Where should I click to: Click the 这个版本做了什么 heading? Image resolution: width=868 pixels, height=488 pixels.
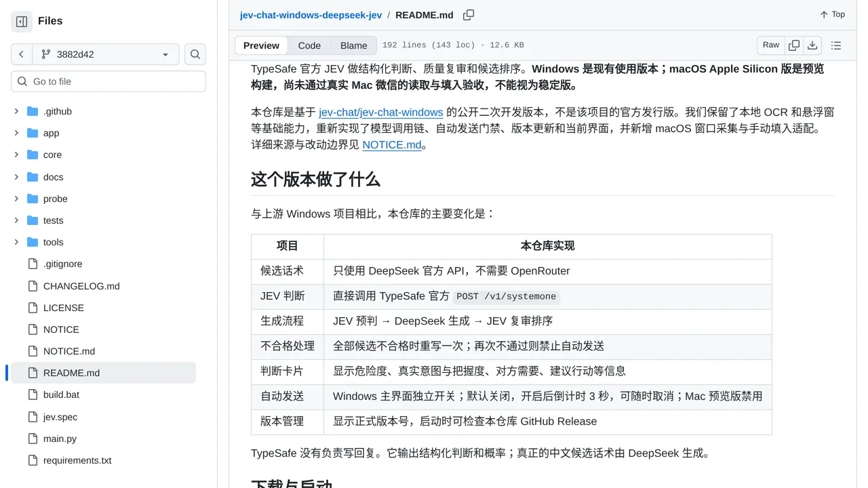[x=315, y=180]
